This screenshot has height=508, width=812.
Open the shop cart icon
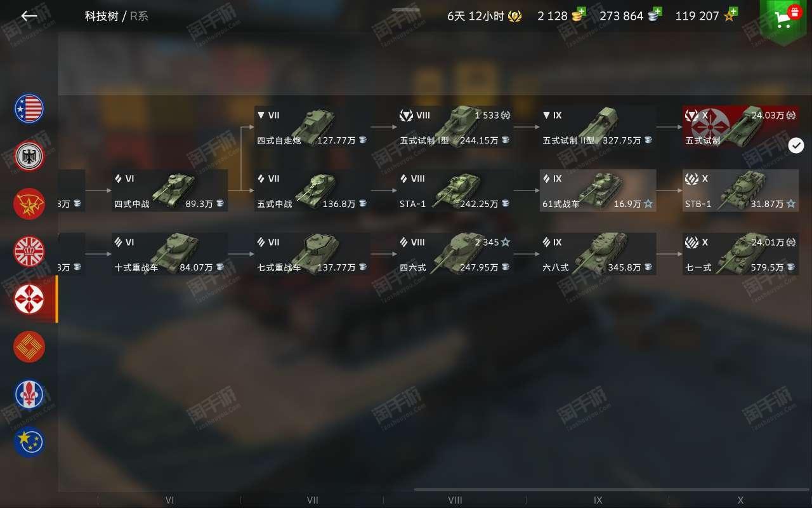point(785,20)
